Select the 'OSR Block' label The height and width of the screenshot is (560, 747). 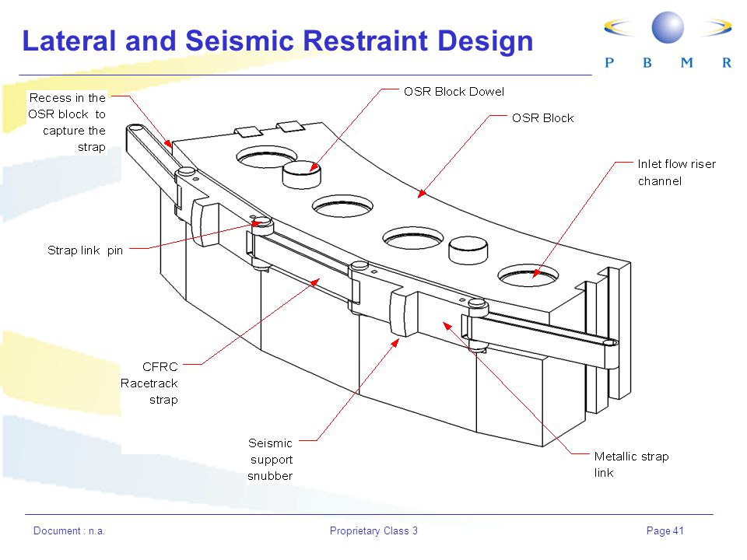pyautogui.click(x=542, y=118)
